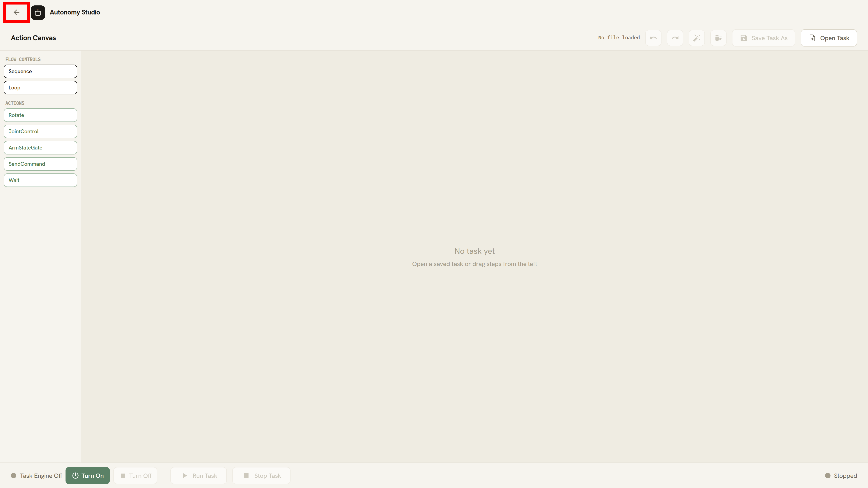868x488 pixels.
Task: Click the clear canvas trash icon
Action: (x=718, y=38)
